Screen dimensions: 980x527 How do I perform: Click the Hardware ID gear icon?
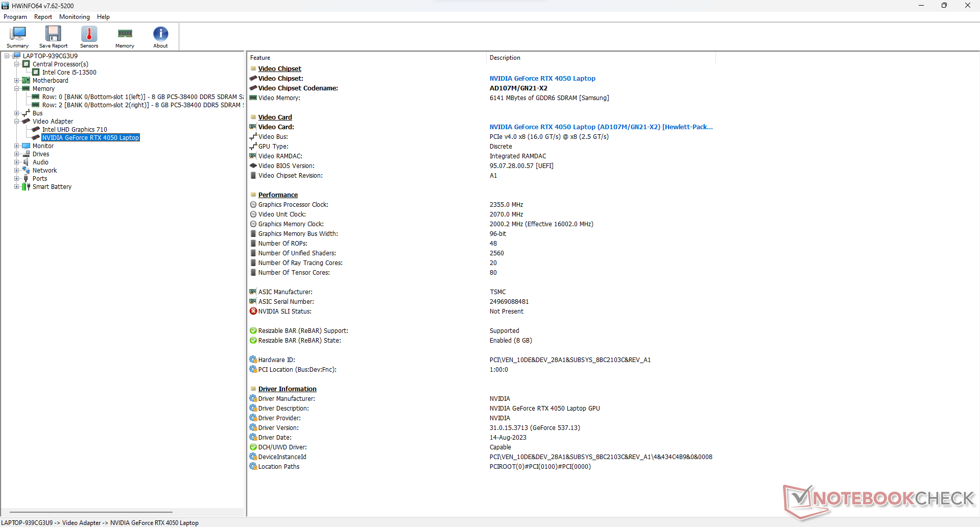[x=253, y=360]
